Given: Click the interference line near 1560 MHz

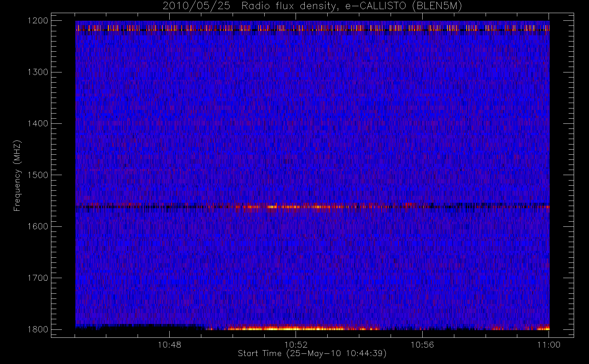Looking at the screenshot, I should pyautogui.click(x=312, y=207).
